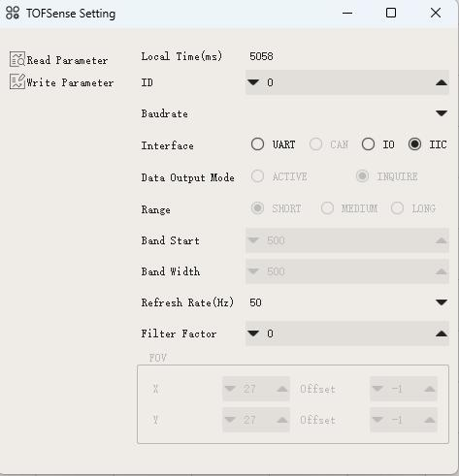Increase ID using the up arrow
Screen dimensions: 459x476
tap(442, 82)
